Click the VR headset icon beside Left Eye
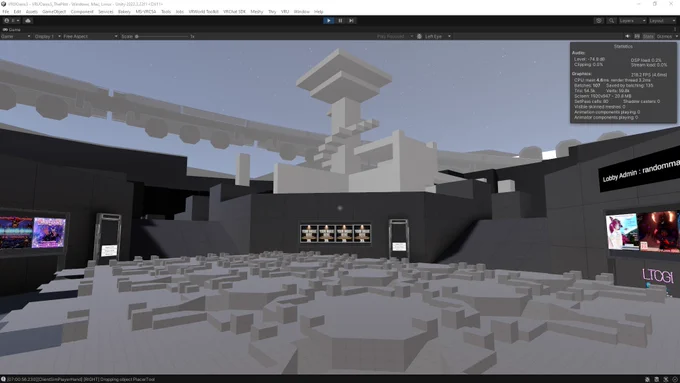 click(419, 36)
